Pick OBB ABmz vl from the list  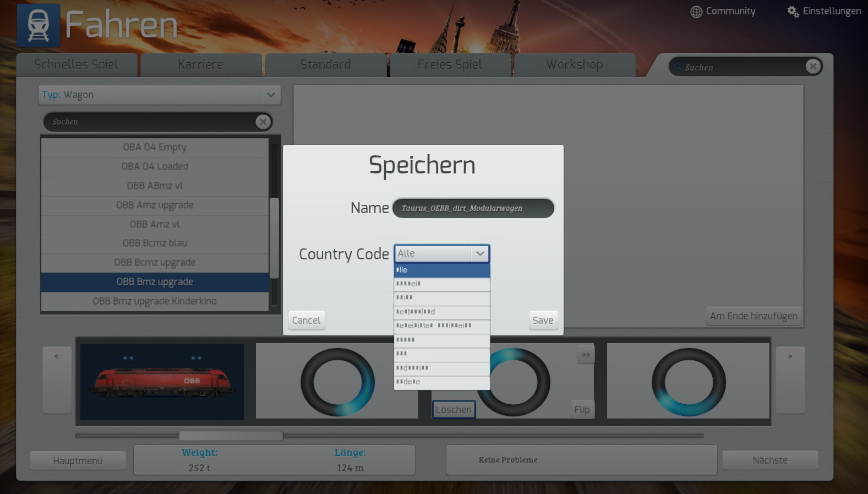tap(155, 186)
